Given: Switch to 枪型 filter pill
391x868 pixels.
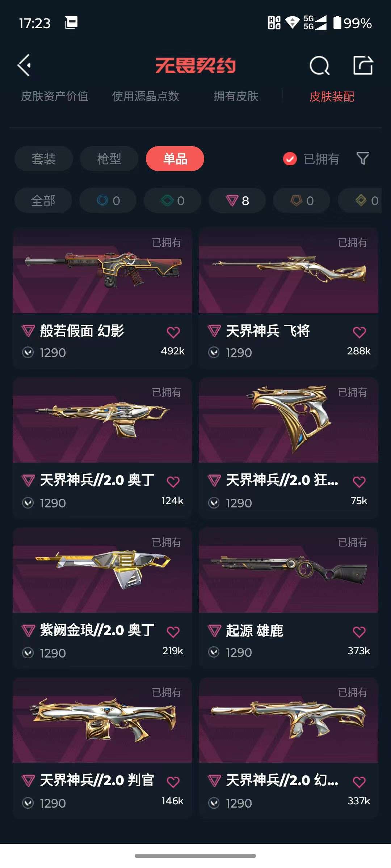Looking at the screenshot, I should pyautogui.click(x=109, y=159).
